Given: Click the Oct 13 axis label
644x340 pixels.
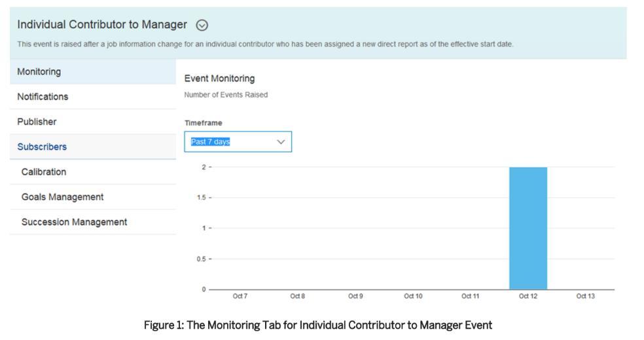Looking at the screenshot, I should [585, 296].
